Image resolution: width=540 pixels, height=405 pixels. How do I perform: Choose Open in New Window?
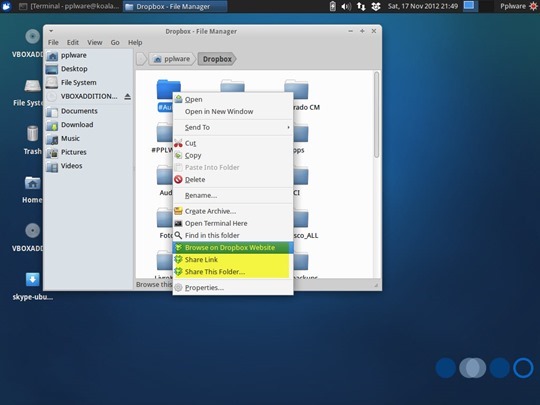pyautogui.click(x=233, y=112)
